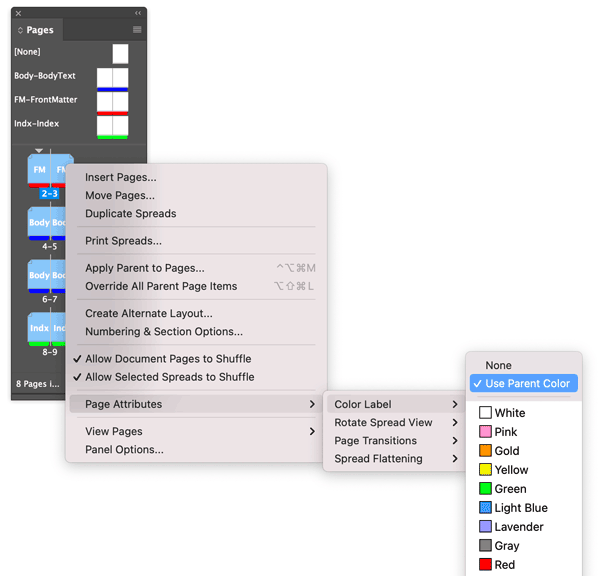The width and height of the screenshot is (600, 576).
Task: Select the Indx spread thumbnail for pages 8-9
Action: click(x=47, y=329)
